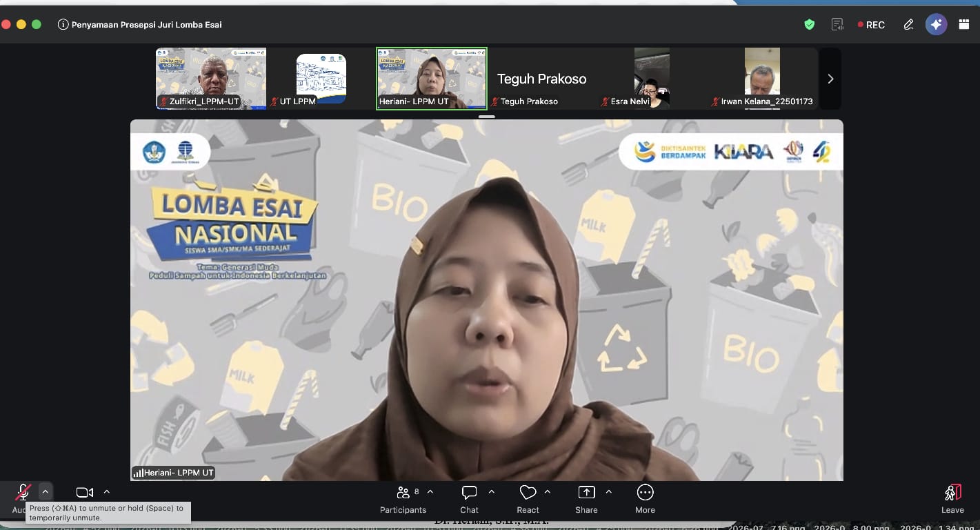Expand the Participants options chevron
Image resolution: width=980 pixels, height=530 pixels.
[x=430, y=492]
